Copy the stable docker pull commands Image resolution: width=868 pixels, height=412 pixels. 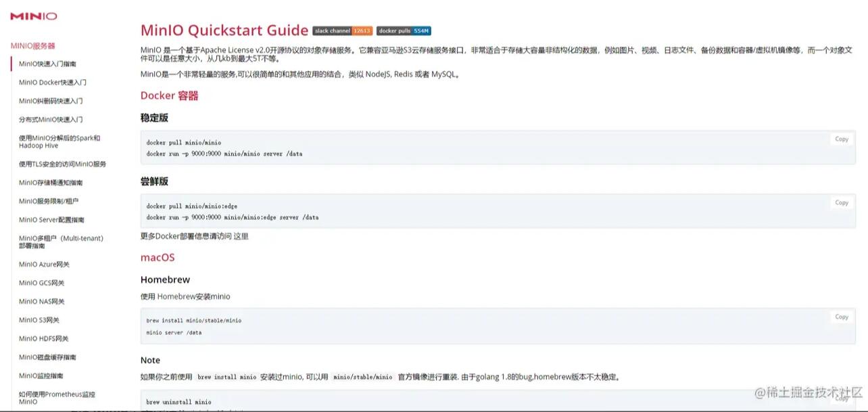(842, 139)
